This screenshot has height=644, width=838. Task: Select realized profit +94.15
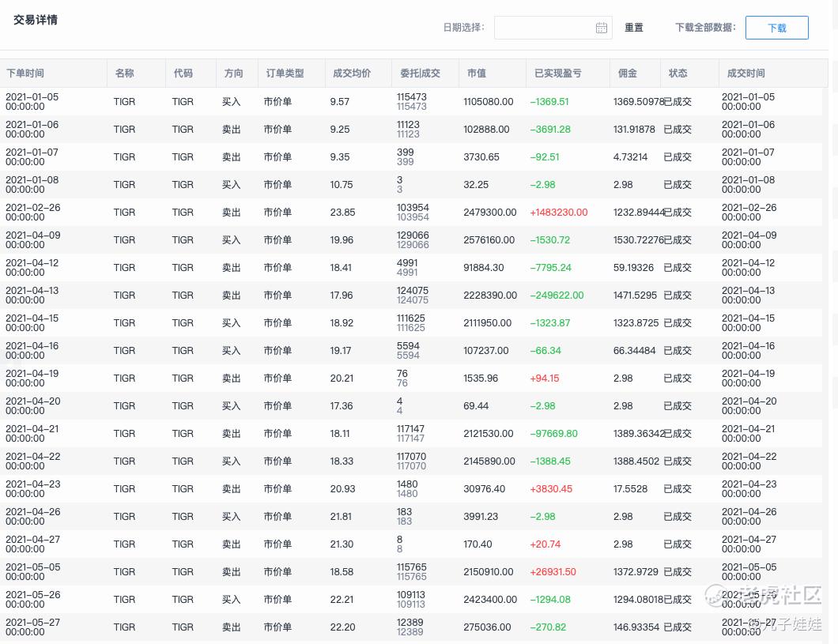(x=545, y=378)
